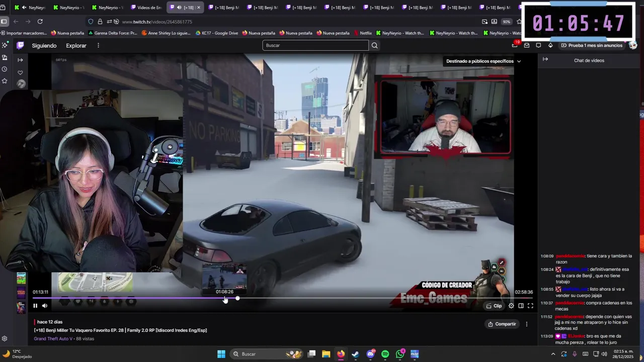Open the heart followed channels sidebar icon

(x=20, y=72)
